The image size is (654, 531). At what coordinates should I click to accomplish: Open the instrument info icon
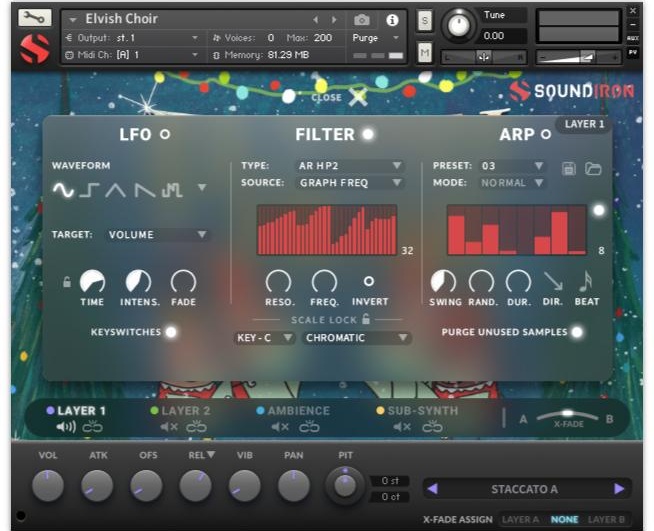point(392,19)
